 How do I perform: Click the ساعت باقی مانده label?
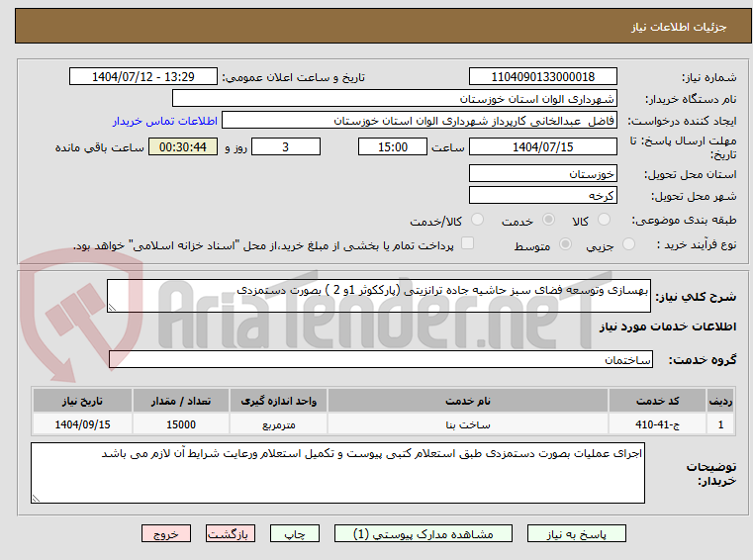[99, 147]
